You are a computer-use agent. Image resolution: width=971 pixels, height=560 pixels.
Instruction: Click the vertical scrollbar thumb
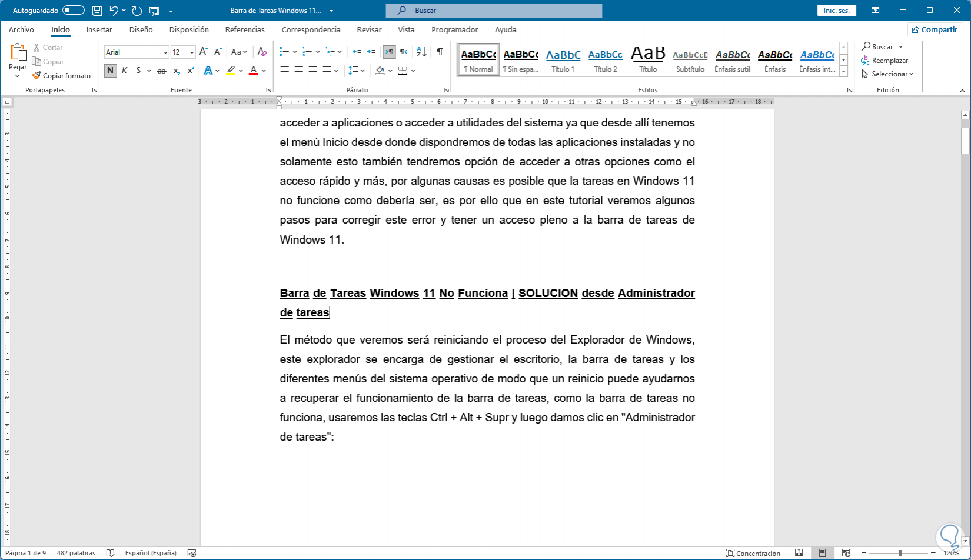[965, 141]
